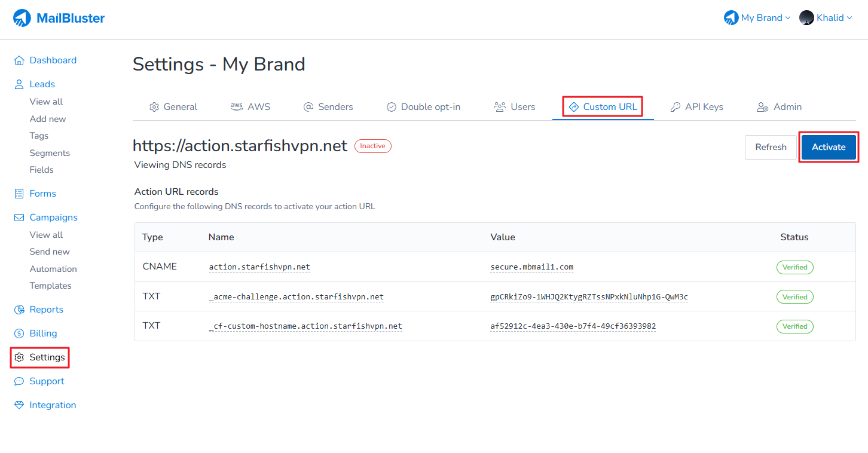Click the Khalid user avatar
The width and height of the screenshot is (868, 453).
tap(806, 18)
